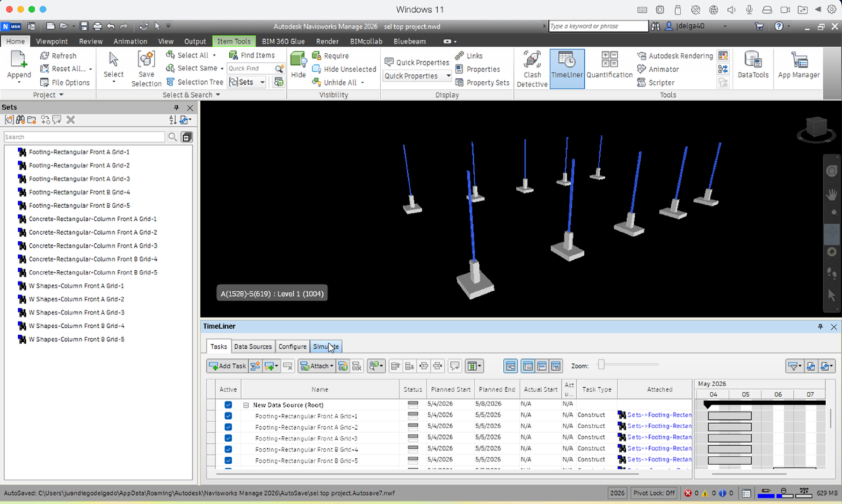The width and height of the screenshot is (842, 504).
Task: Click Sets->Footing-Rectan link for Grid-1 task
Action: point(659,415)
